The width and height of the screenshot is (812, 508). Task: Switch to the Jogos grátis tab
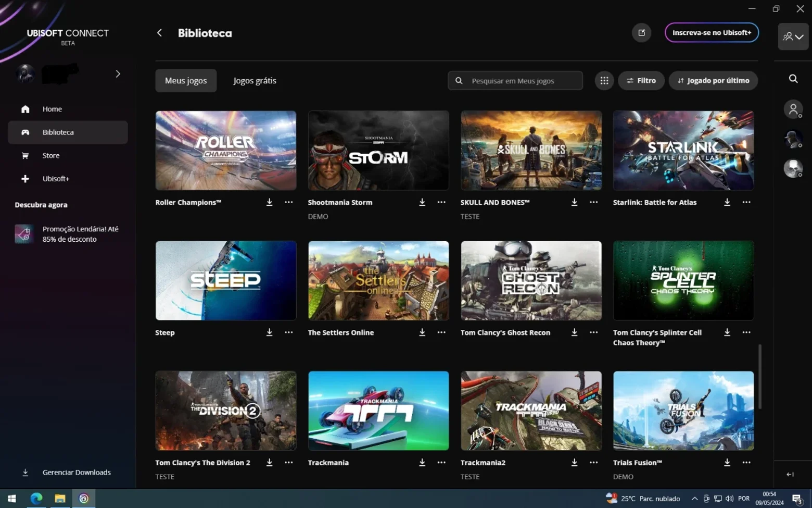coord(255,81)
